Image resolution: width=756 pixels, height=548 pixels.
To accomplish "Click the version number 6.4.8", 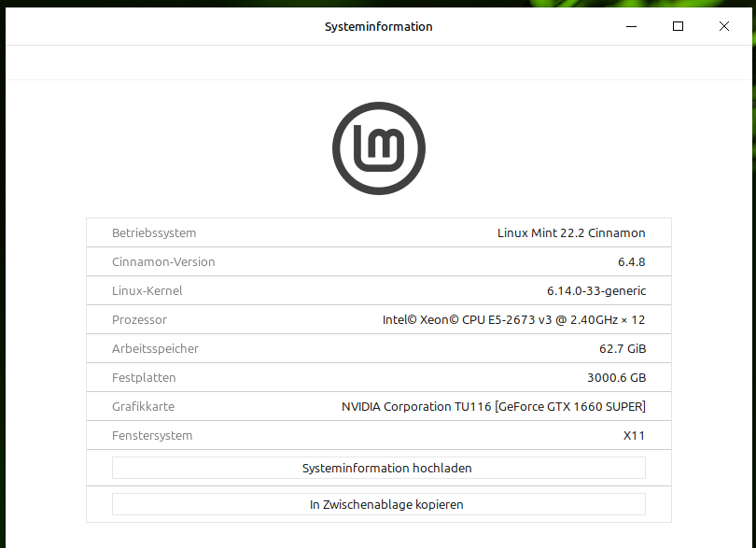I will pyautogui.click(x=631, y=261).
